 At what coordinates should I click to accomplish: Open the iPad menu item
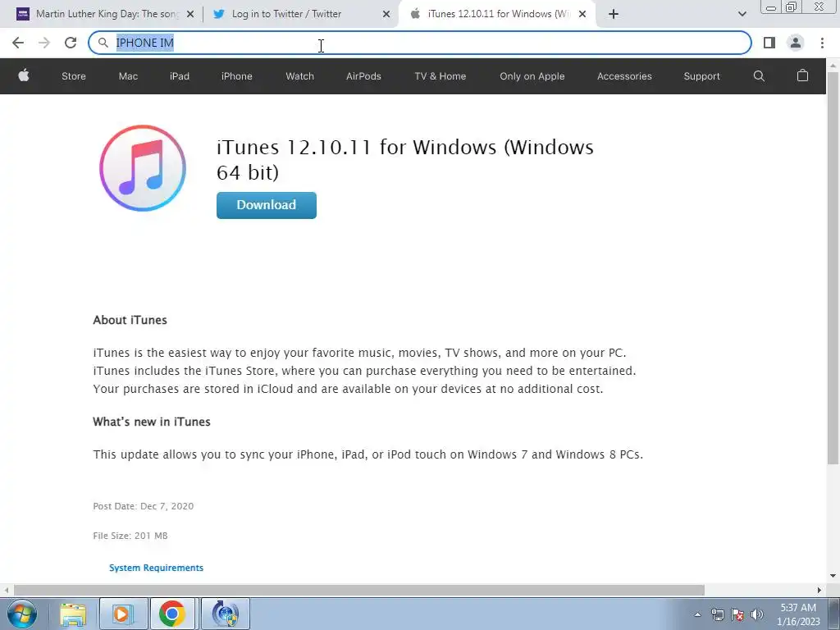(180, 76)
